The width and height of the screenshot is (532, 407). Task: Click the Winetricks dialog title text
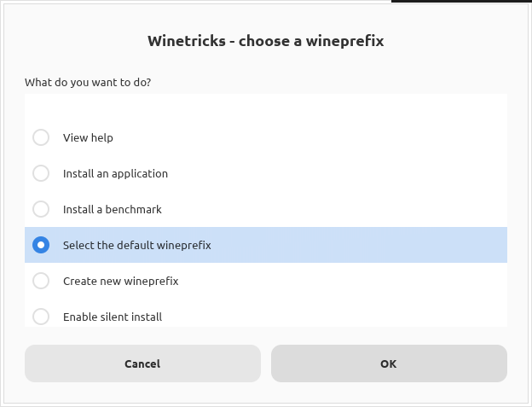(x=265, y=41)
